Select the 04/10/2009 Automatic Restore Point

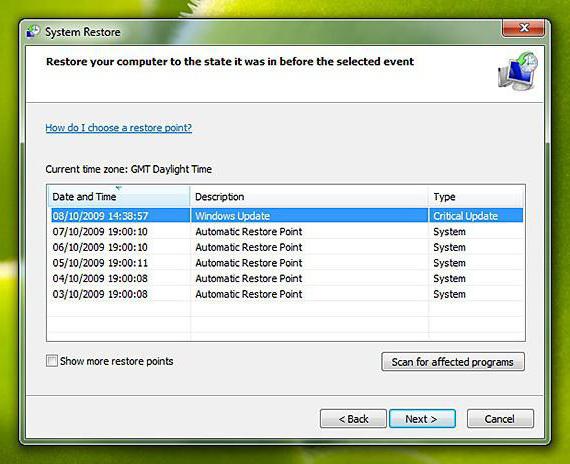pos(286,279)
